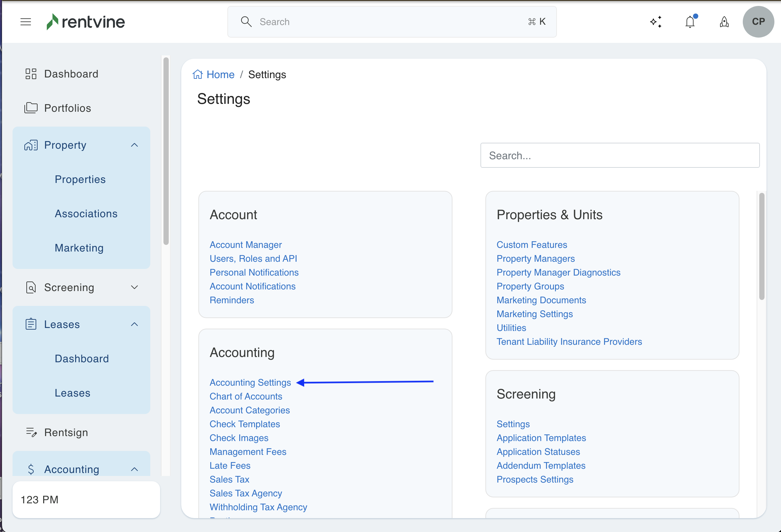Expand the Screening sidebar section

click(x=134, y=287)
